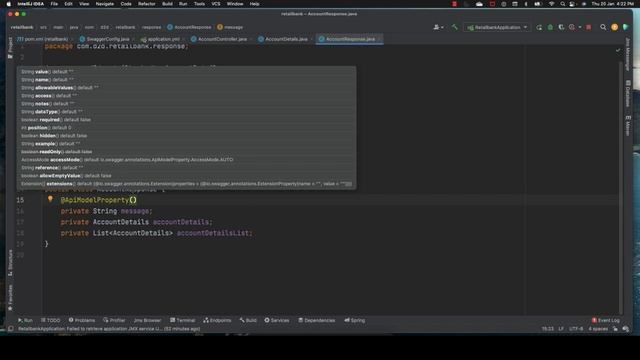Open the Event Log
Viewport: 640px width, 360px height.
(606, 320)
